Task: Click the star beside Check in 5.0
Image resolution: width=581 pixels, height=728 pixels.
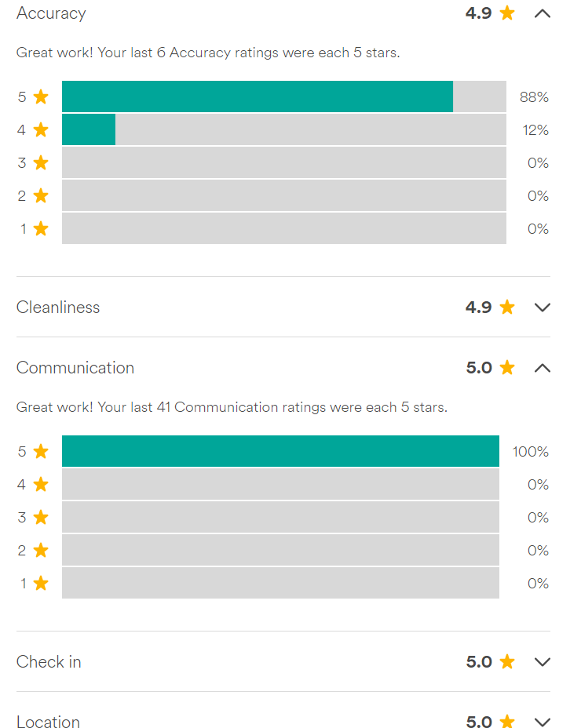Action: 507,661
